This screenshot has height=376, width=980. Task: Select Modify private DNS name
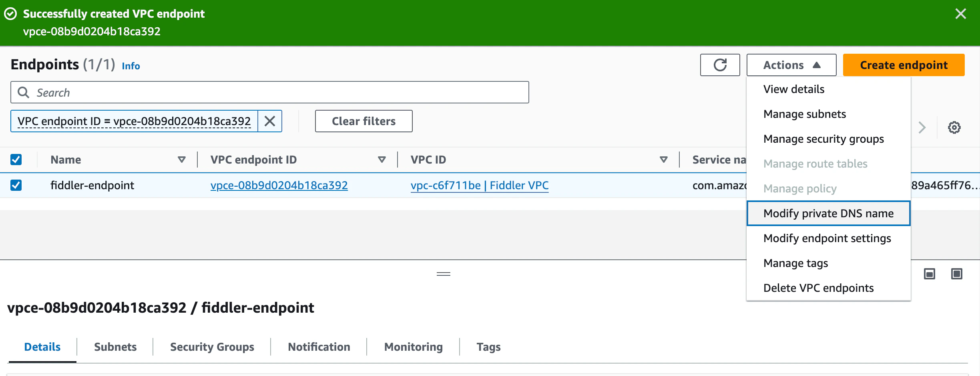pyautogui.click(x=828, y=213)
